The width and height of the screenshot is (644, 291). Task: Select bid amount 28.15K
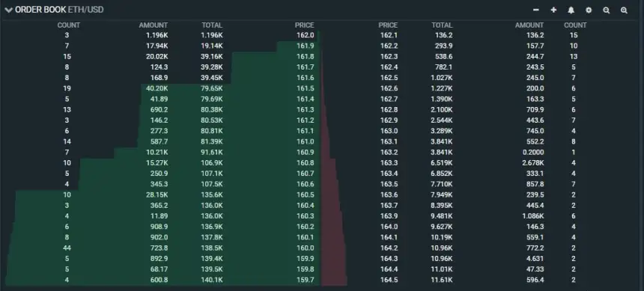pos(157,195)
